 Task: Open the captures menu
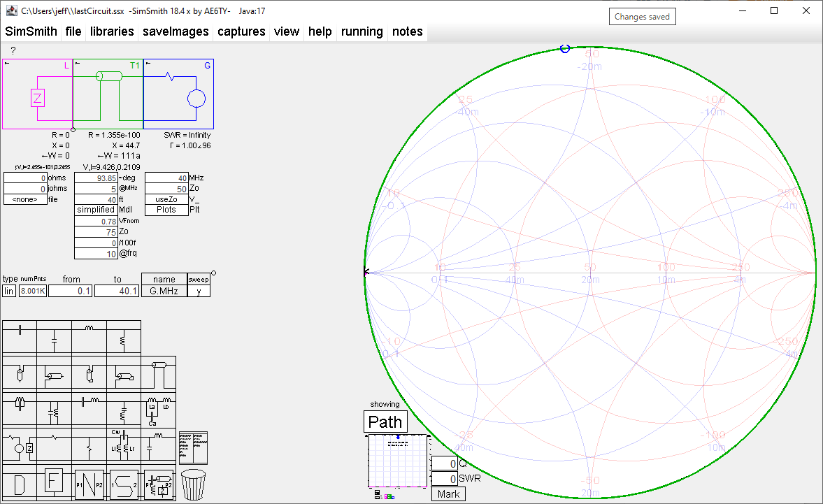[x=241, y=31]
